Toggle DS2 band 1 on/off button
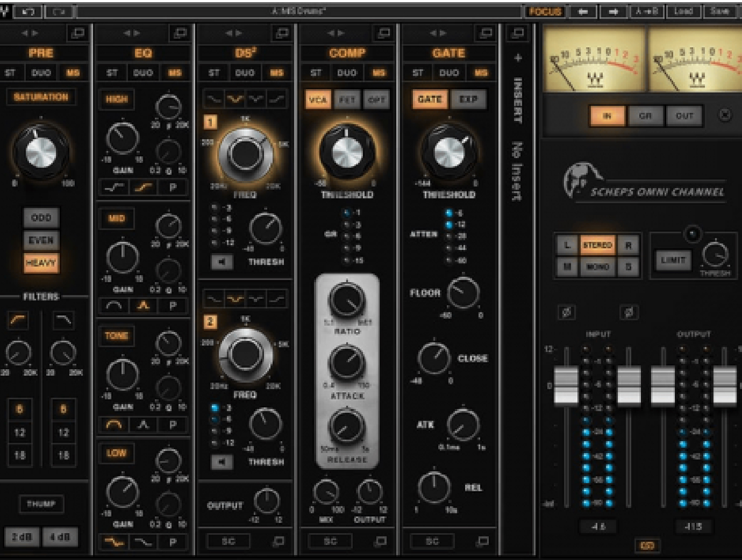 [x=210, y=122]
